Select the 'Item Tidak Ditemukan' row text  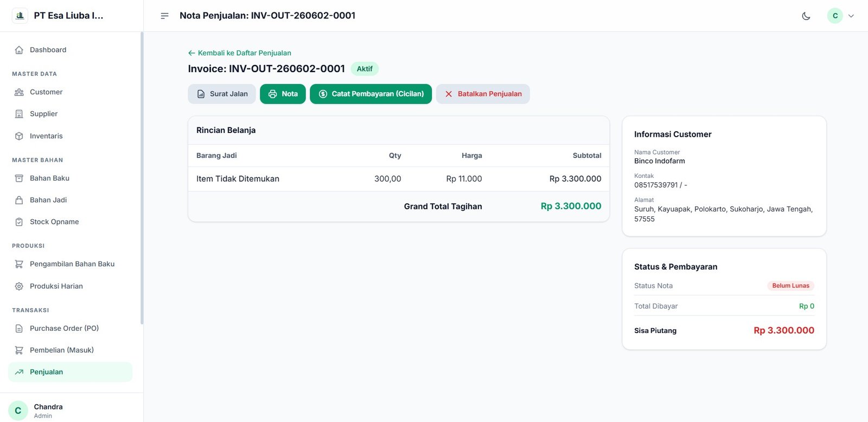point(238,179)
